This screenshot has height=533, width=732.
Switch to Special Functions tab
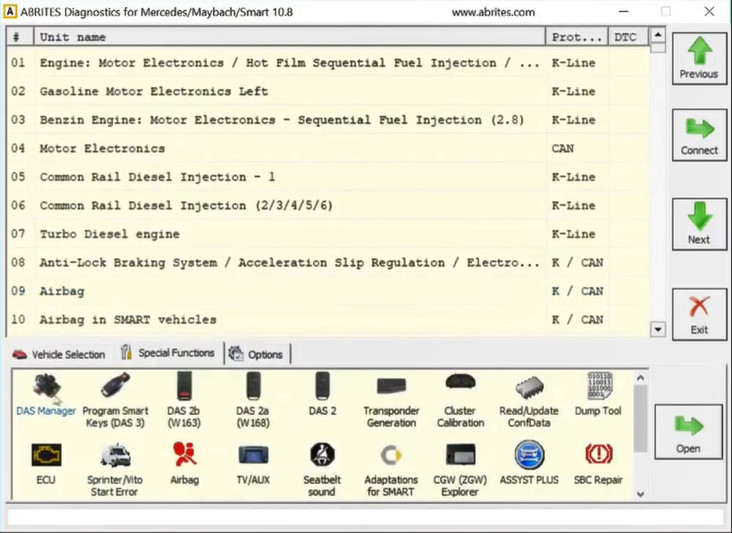point(168,353)
